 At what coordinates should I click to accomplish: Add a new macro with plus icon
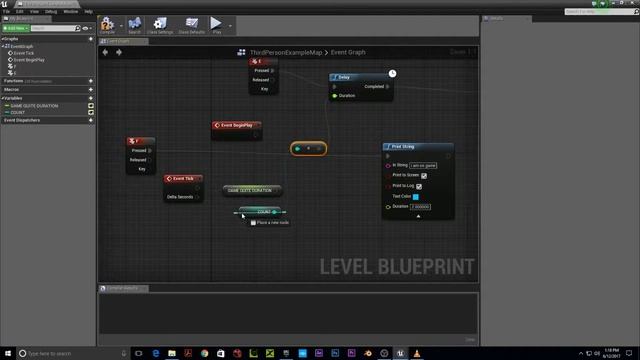[x=91, y=89]
